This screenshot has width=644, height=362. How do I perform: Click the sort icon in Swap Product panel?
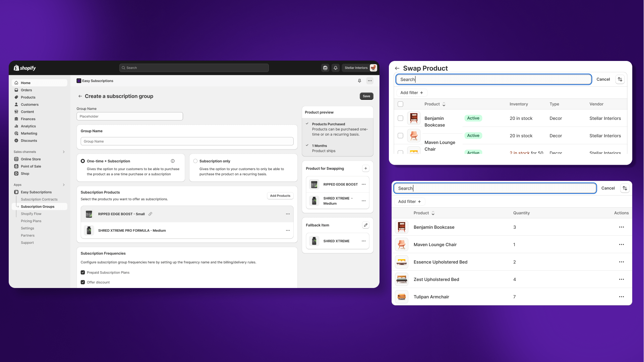620,79
